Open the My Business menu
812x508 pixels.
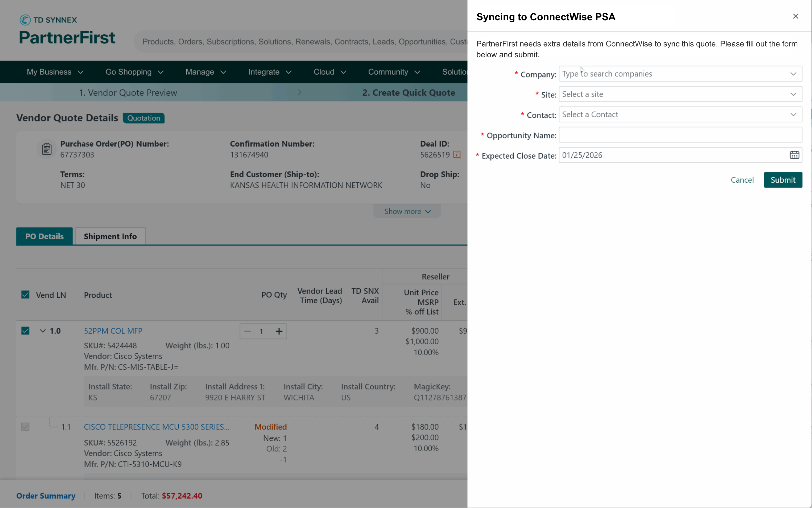click(x=55, y=72)
